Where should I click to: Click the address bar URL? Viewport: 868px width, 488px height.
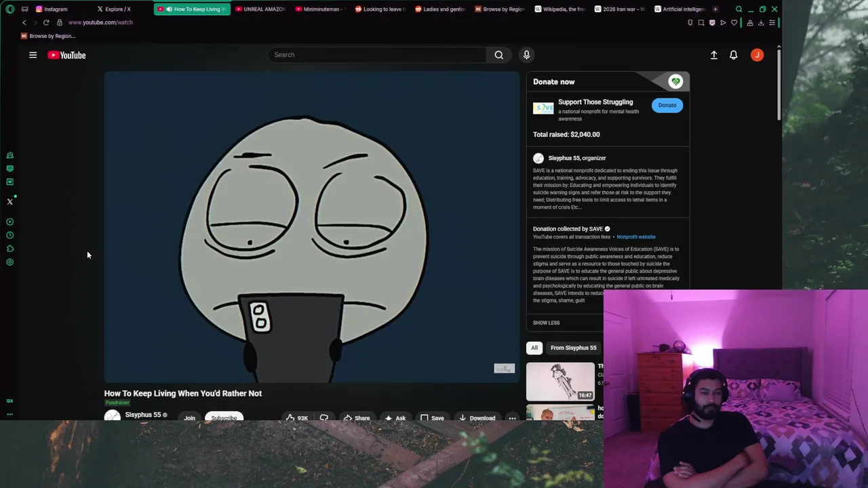100,22
